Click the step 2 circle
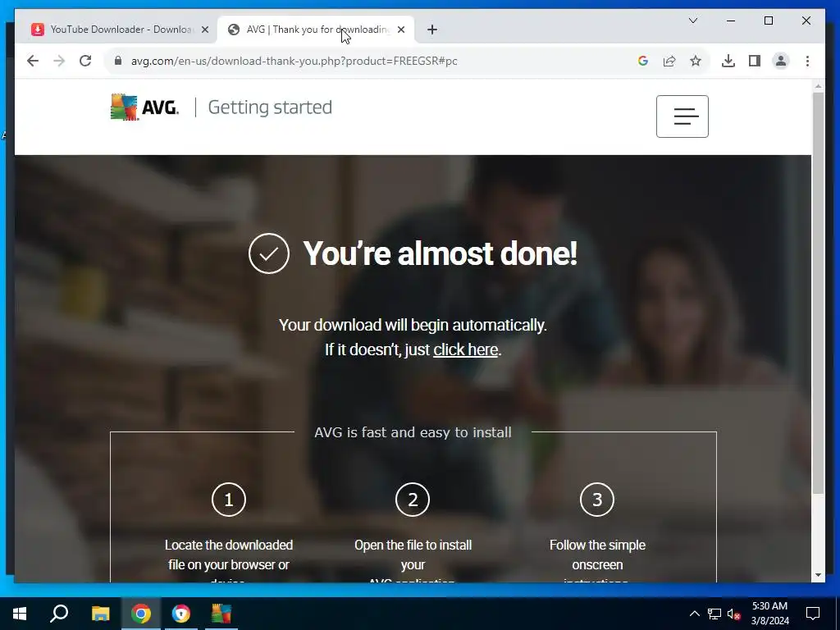840x630 pixels. click(413, 500)
